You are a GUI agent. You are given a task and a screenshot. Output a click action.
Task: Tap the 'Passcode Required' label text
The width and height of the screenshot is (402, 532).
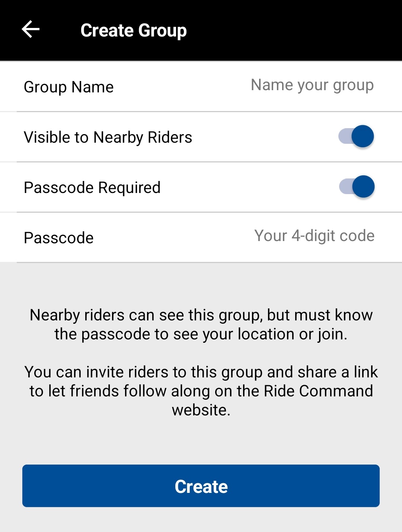point(92,188)
